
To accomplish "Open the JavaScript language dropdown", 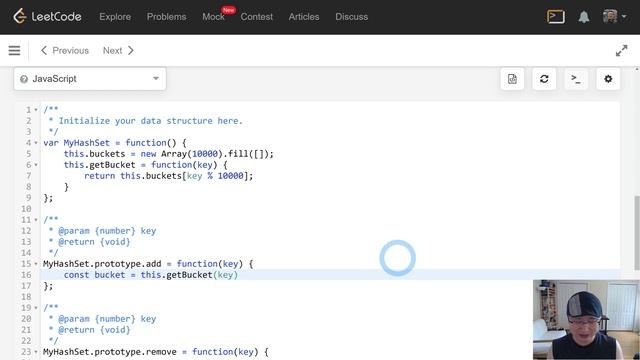I will coord(90,79).
